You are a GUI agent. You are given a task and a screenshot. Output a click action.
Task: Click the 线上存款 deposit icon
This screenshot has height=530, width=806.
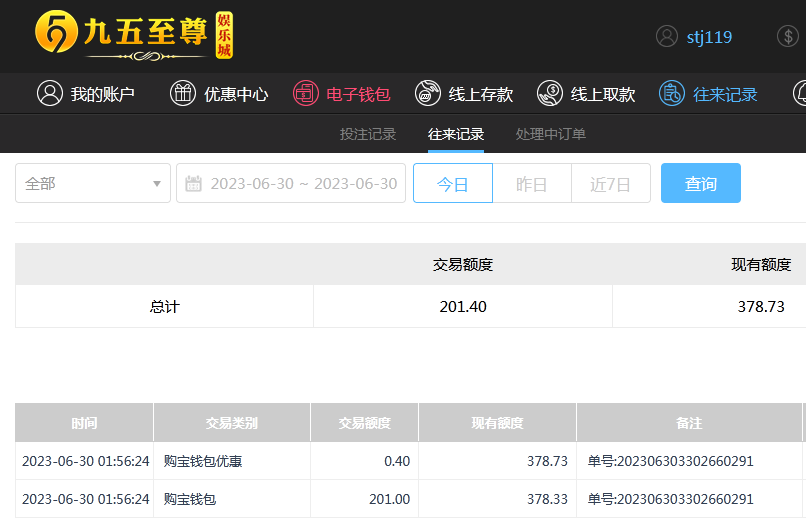[x=427, y=94]
